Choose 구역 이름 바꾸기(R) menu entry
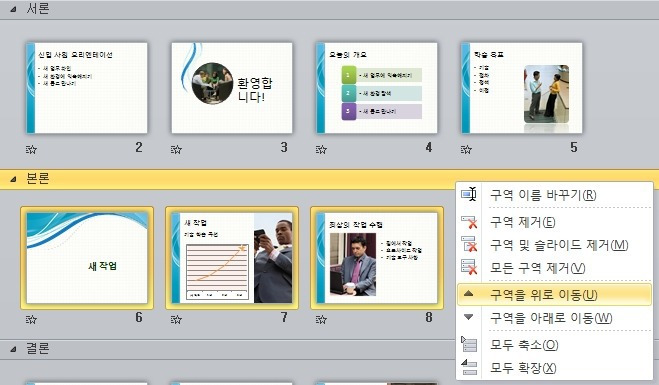 point(554,195)
